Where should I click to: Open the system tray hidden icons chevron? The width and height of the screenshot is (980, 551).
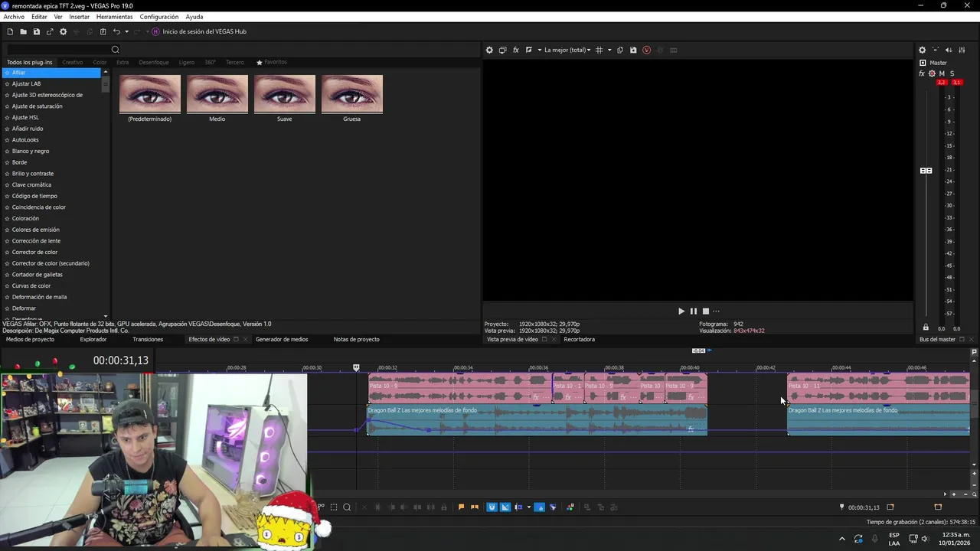pyautogui.click(x=842, y=539)
